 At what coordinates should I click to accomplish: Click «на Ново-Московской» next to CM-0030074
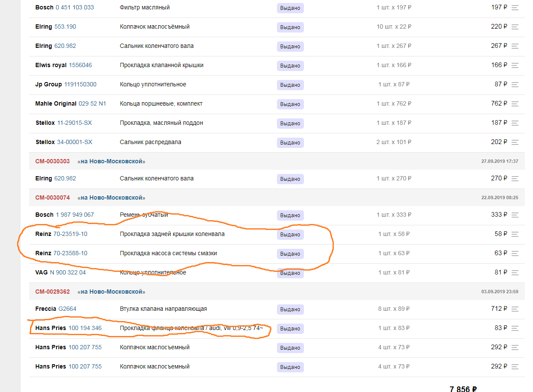[x=111, y=197]
